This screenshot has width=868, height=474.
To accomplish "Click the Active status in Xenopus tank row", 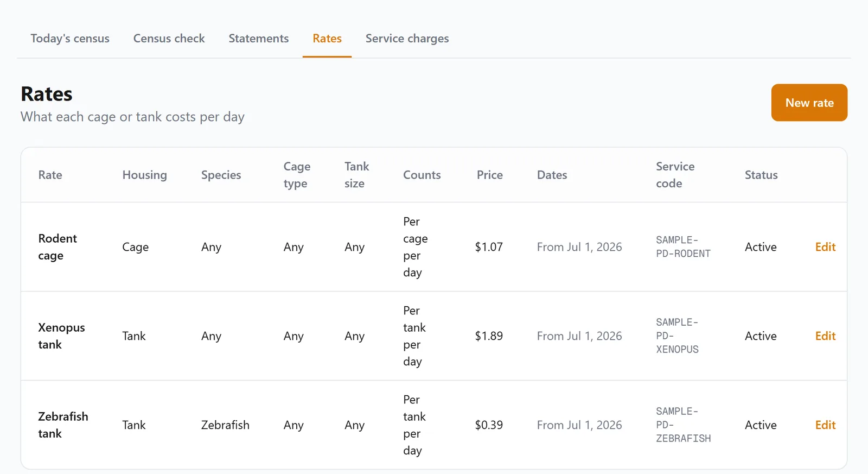I will point(761,336).
